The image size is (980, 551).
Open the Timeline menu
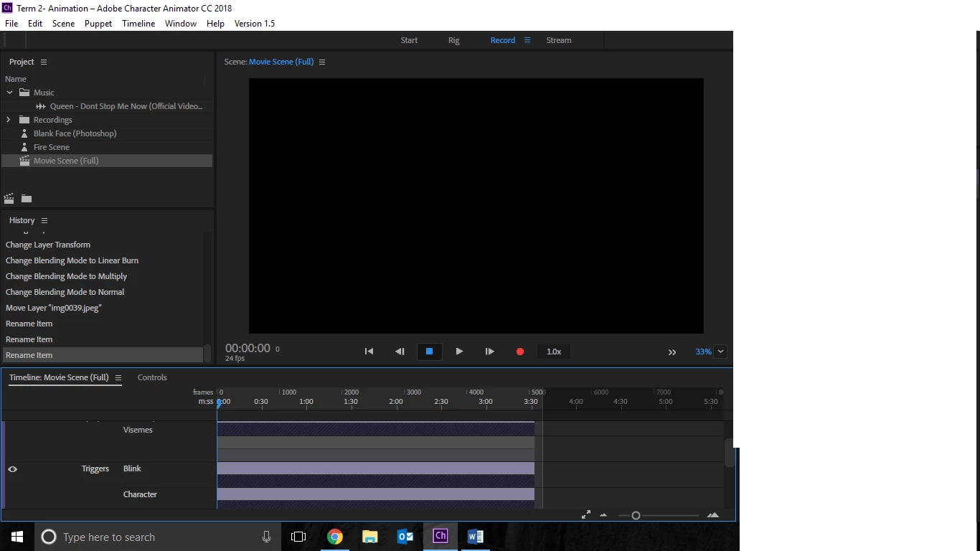pos(138,24)
